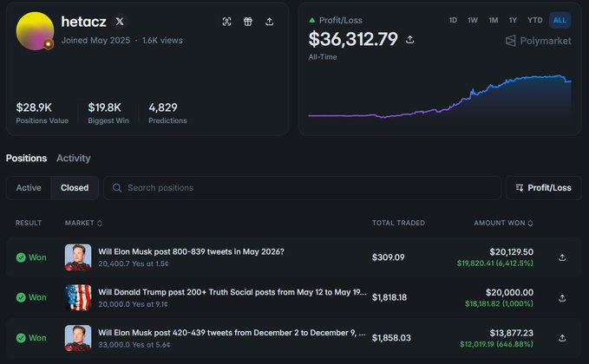Click the hetacz profile avatar
This screenshot has height=364, width=589.
pos(35,31)
